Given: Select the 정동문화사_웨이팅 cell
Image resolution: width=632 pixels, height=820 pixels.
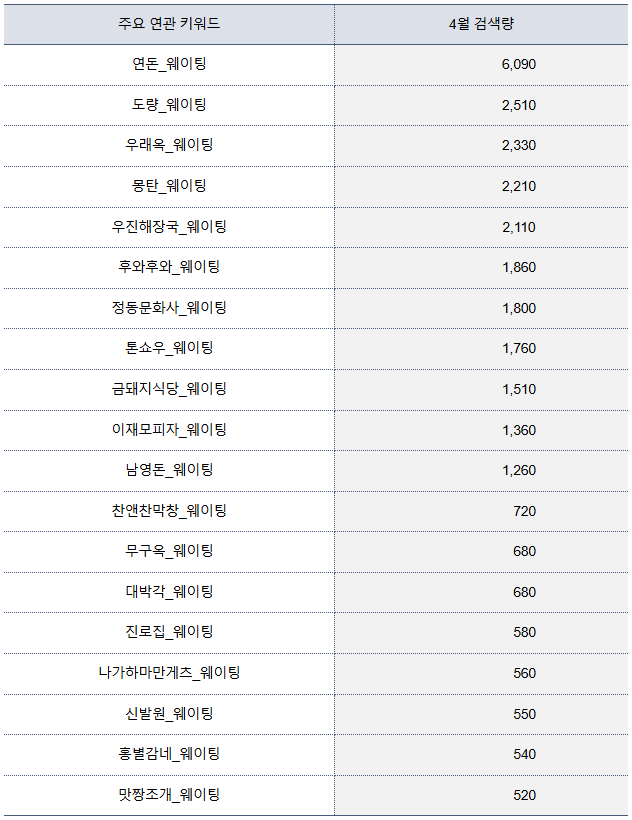Looking at the screenshot, I should 169,308.
